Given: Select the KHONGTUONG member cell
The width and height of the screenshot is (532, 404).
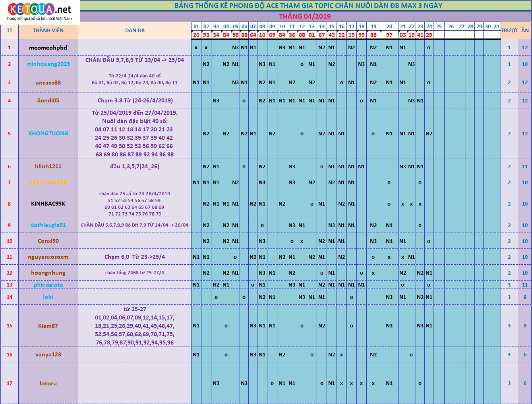Looking at the screenshot, I should click(x=48, y=133).
